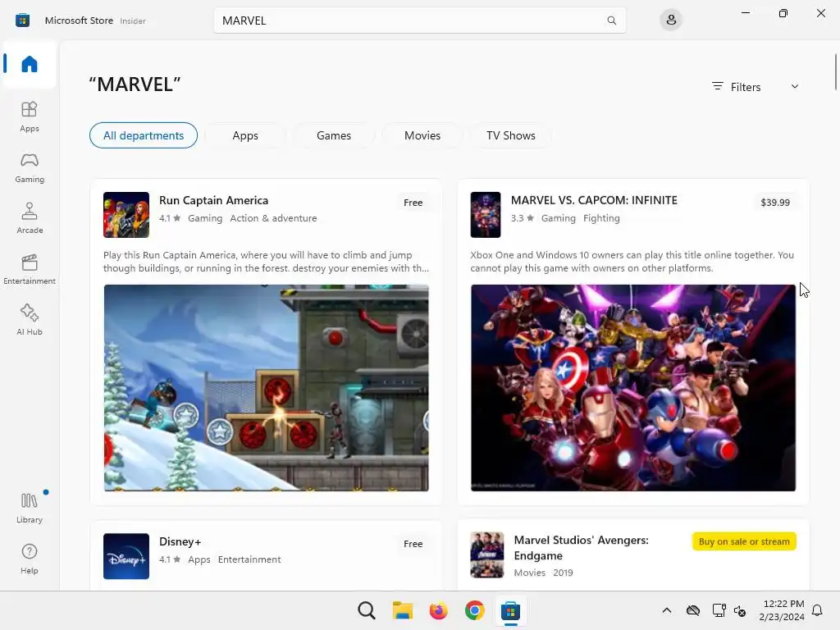The image size is (840, 630).
Task: Switch to the Apps filter tab
Action: coord(244,135)
